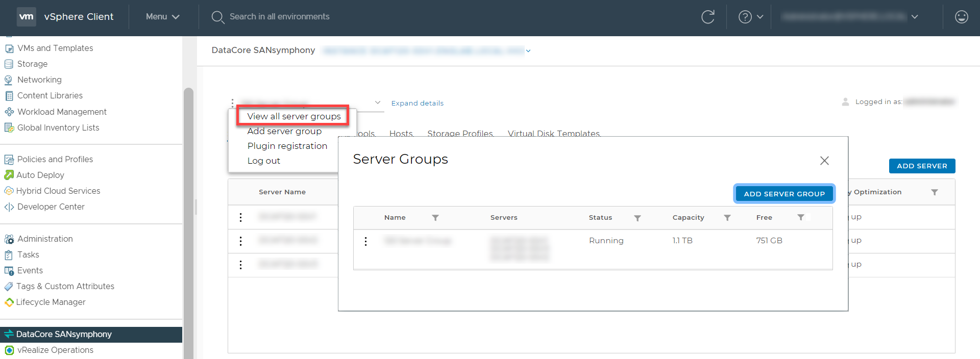Choose Add server group from menu
Viewport: 980px width, 359px height.
point(284,131)
